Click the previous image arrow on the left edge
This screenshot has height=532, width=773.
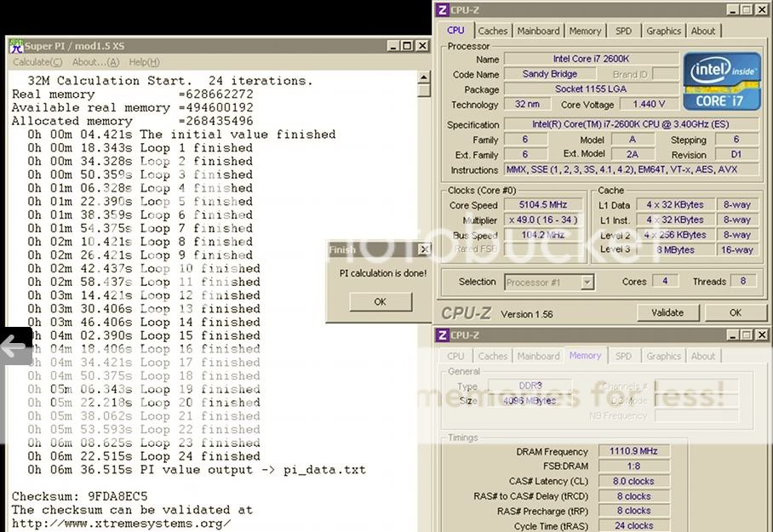14,346
